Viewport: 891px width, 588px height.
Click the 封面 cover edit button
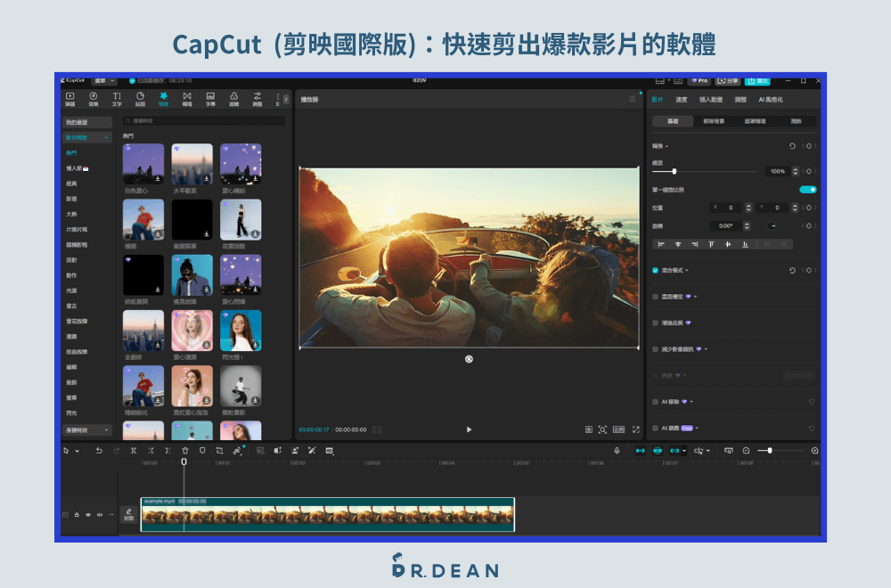click(129, 514)
